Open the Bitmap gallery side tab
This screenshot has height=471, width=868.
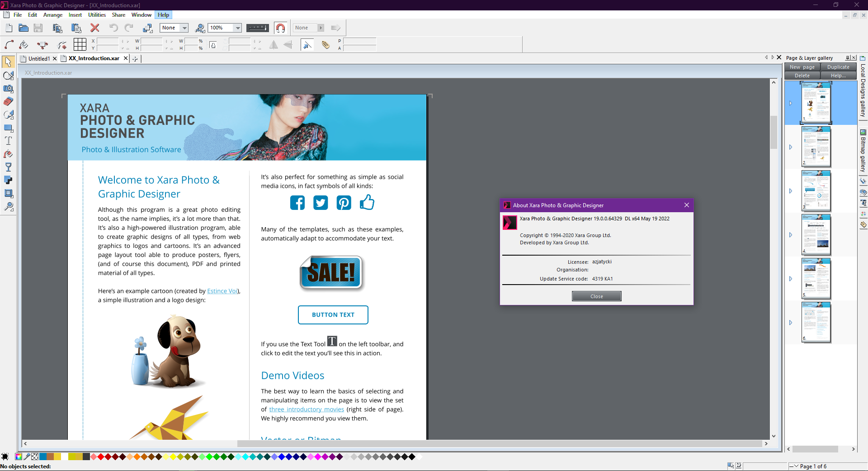tap(863, 151)
